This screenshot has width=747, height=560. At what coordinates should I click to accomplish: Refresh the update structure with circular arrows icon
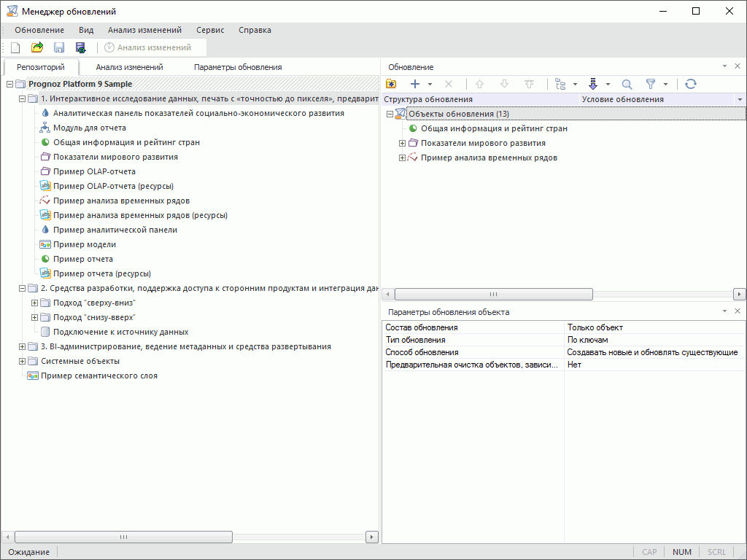coord(691,84)
